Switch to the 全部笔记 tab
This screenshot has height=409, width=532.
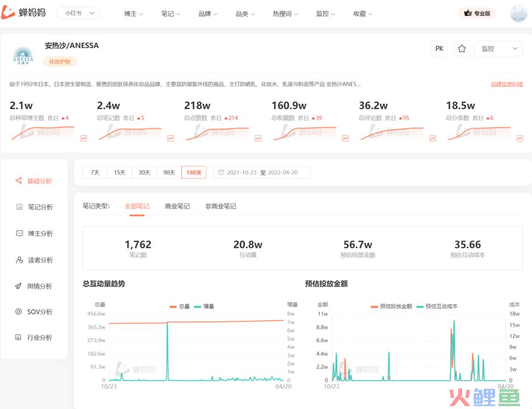(x=137, y=206)
